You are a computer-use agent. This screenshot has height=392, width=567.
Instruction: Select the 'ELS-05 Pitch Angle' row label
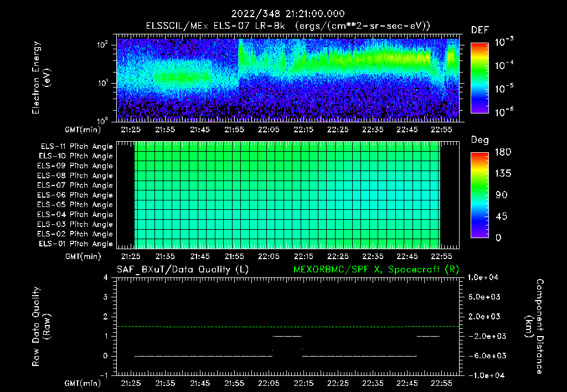[75, 205]
